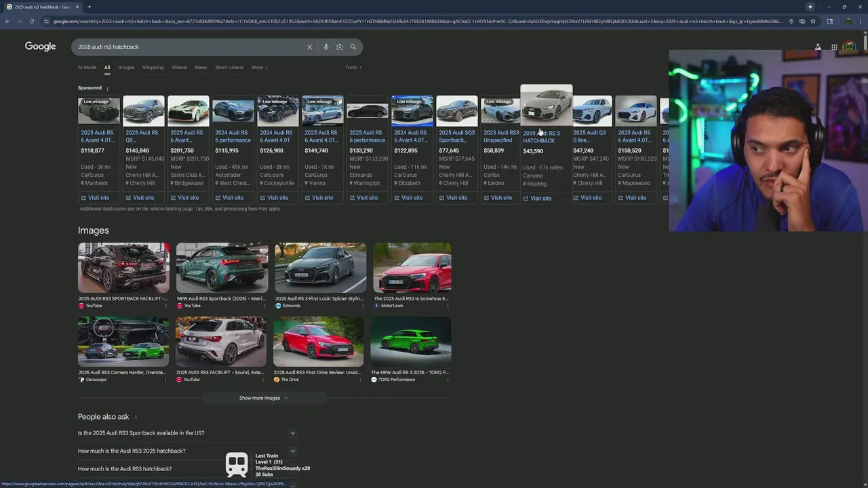Open the green NEW Audi RS3 Sportback (2025) thumbnail

[222, 268]
